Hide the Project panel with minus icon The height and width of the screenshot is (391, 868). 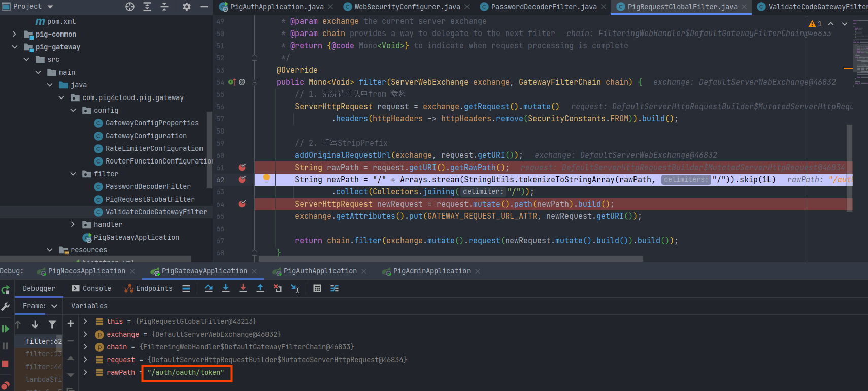[x=204, y=7]
